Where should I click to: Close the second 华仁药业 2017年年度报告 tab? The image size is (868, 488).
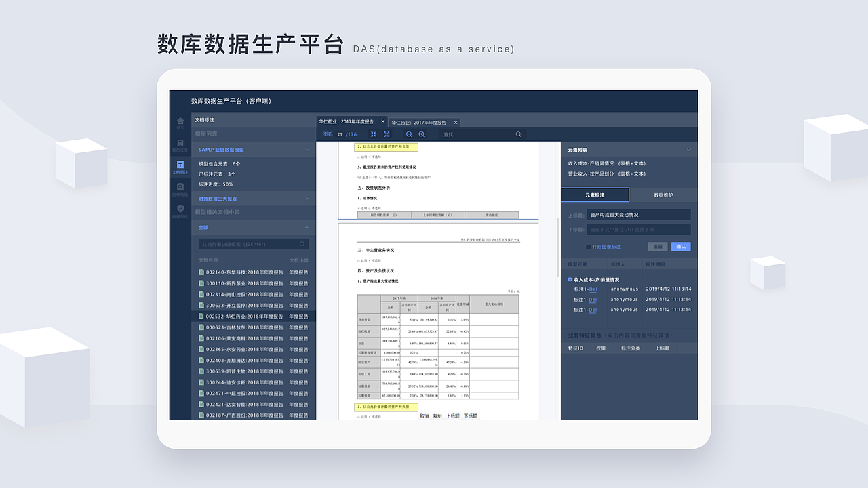point(456,123)
